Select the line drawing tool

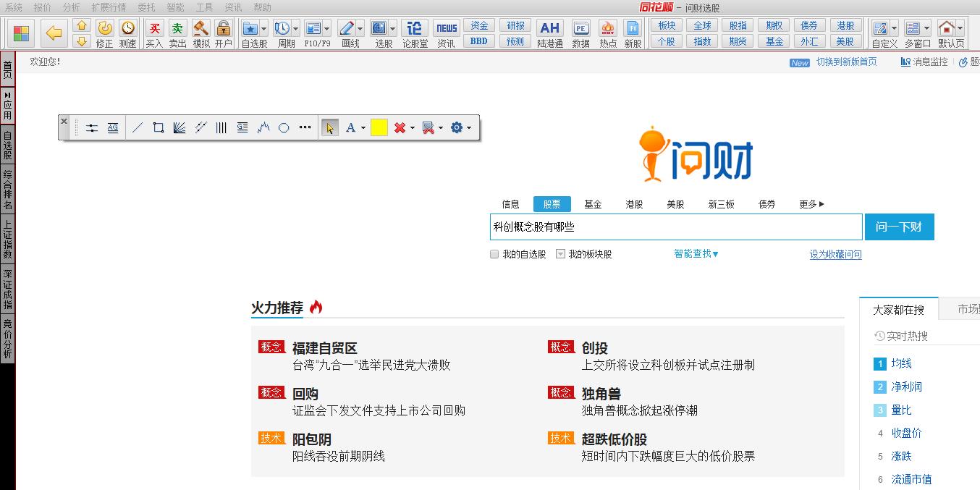[136, 127]
